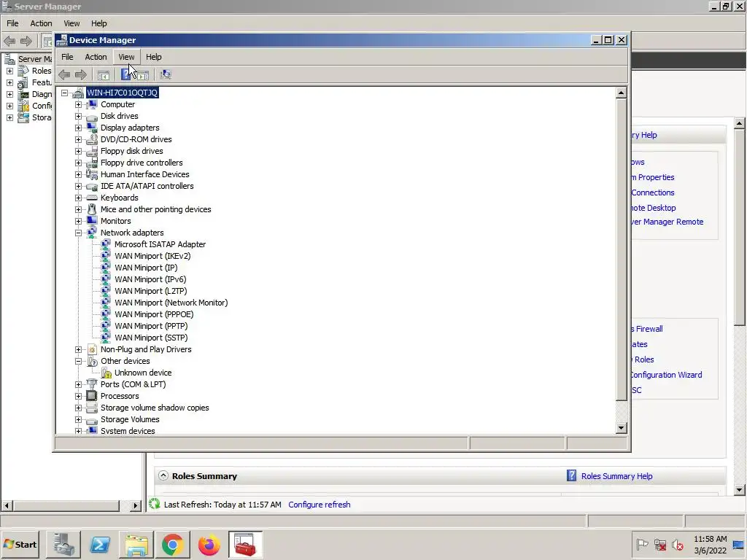The height and width of the screenshot is (560, 747).
Task: Expand the Storage Volumes node
Action: click(x=78, y=419)
